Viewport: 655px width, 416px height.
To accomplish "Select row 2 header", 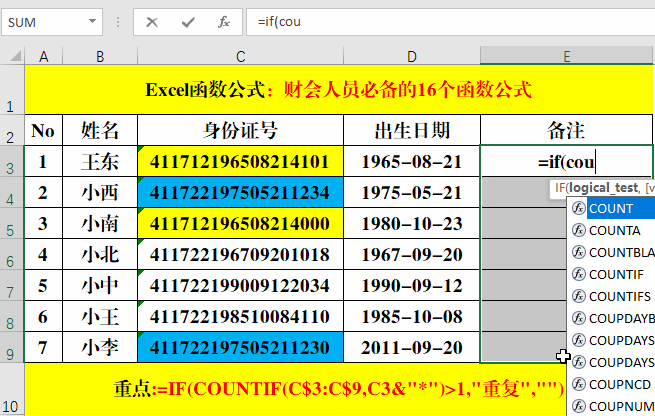I will click(x=12, y=130).
